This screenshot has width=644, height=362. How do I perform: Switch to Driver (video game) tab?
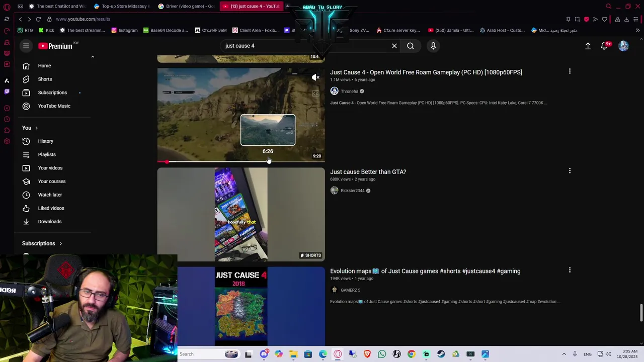tap(186, 6)
